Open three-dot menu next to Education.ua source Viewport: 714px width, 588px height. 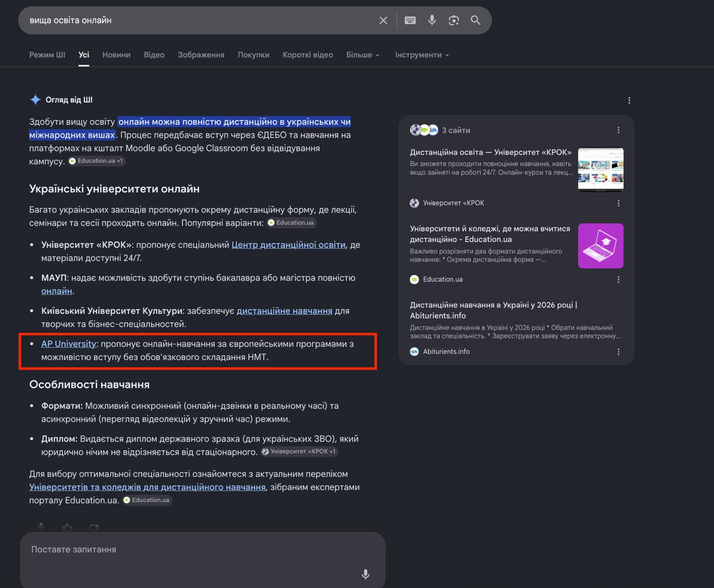pyautogui.click(x=618, y=279)
